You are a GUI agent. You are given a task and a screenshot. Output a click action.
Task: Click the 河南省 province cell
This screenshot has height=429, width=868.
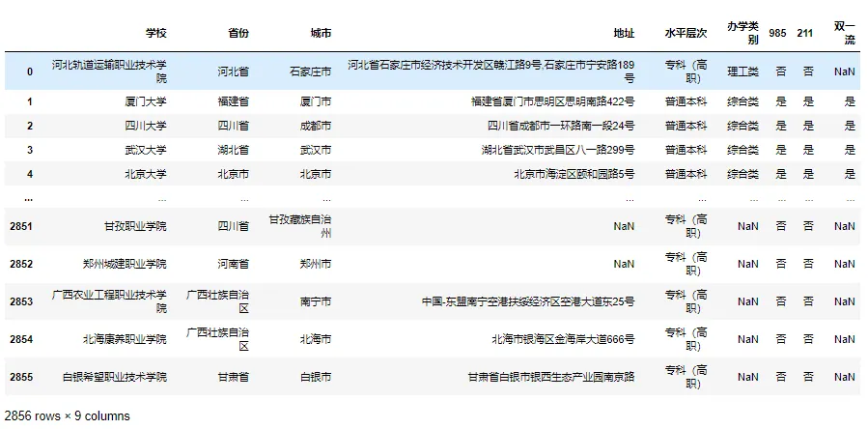point(233,264)
